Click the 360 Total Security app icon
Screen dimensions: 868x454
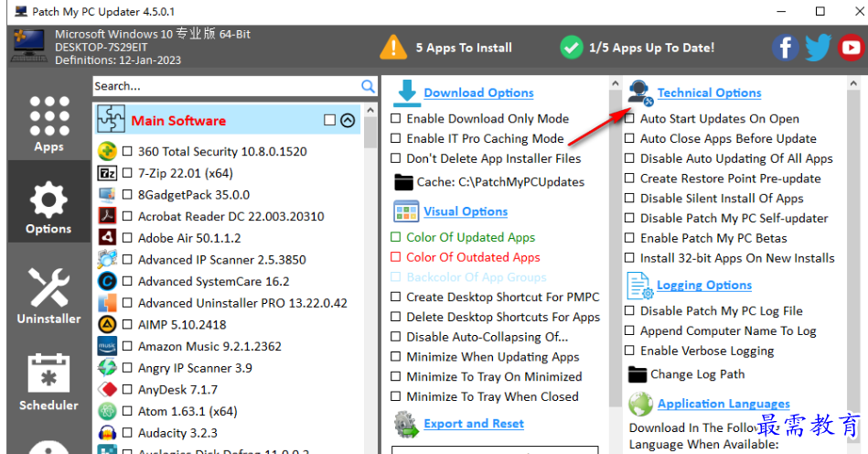point(107,151)
